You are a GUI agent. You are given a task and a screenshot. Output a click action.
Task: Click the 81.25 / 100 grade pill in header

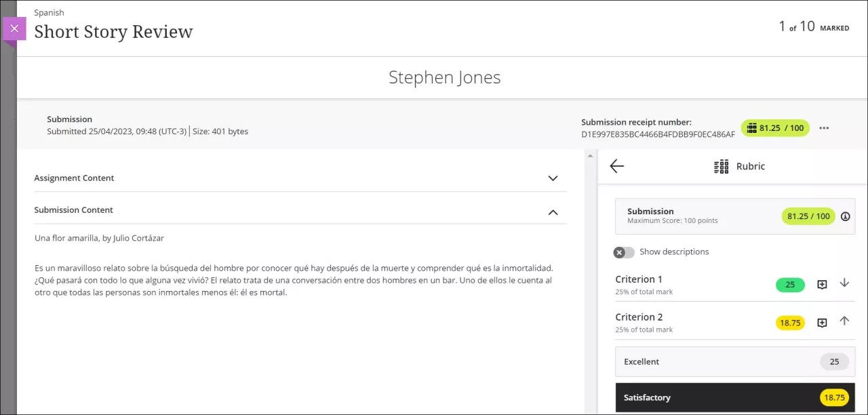coord(775,128)
